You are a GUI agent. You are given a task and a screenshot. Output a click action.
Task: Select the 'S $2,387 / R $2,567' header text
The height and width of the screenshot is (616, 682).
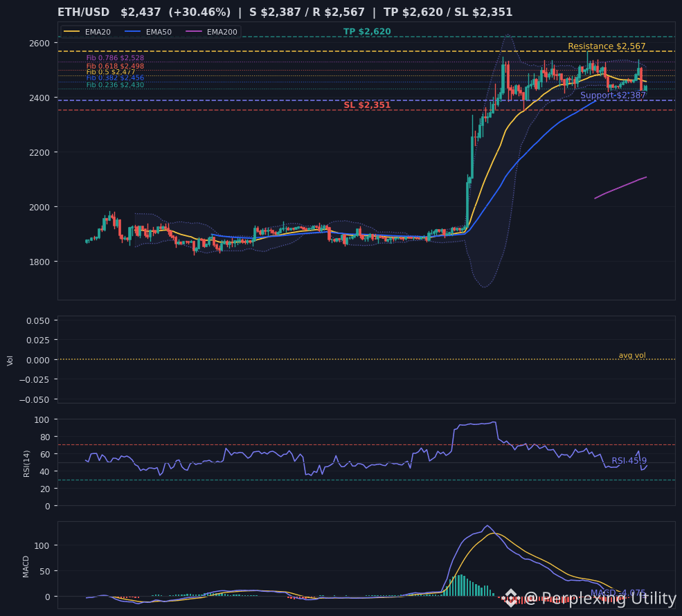point(307,12)
